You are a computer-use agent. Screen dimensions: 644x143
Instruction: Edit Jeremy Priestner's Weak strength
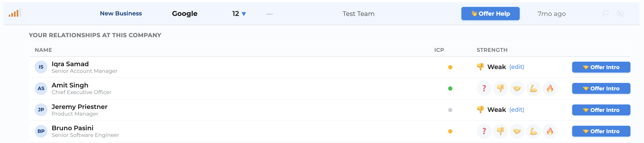517,110
